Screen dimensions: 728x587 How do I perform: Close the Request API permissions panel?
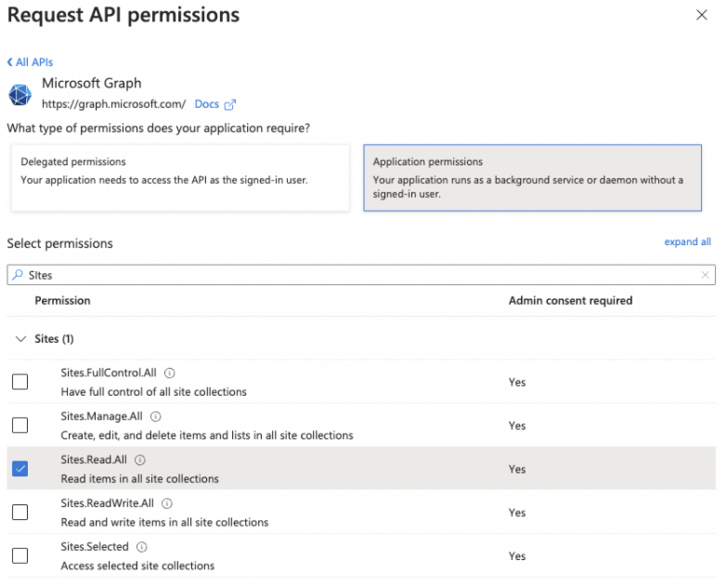[x=701, y=15]
